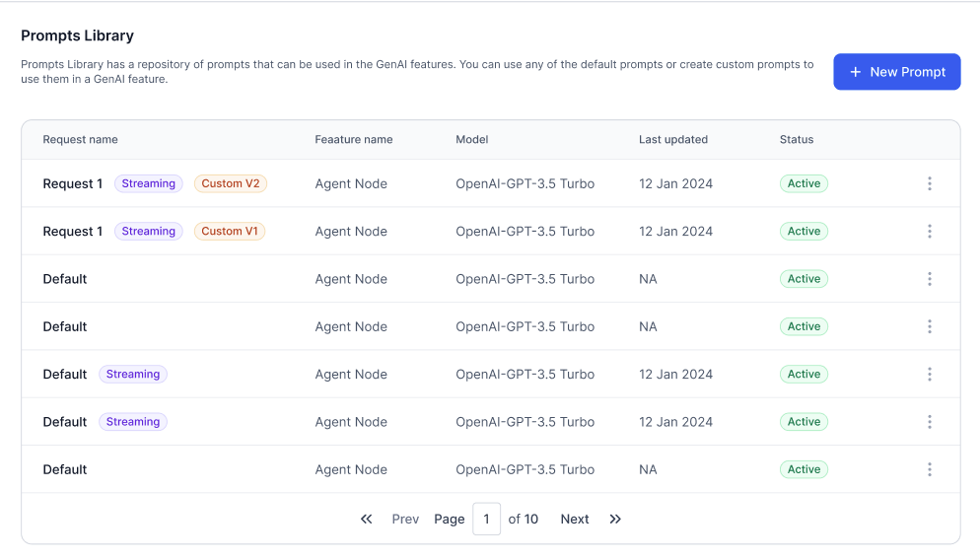This screenshot has width=980, height=560.
Task: Go to the Prev page
Action: [405, 519]
